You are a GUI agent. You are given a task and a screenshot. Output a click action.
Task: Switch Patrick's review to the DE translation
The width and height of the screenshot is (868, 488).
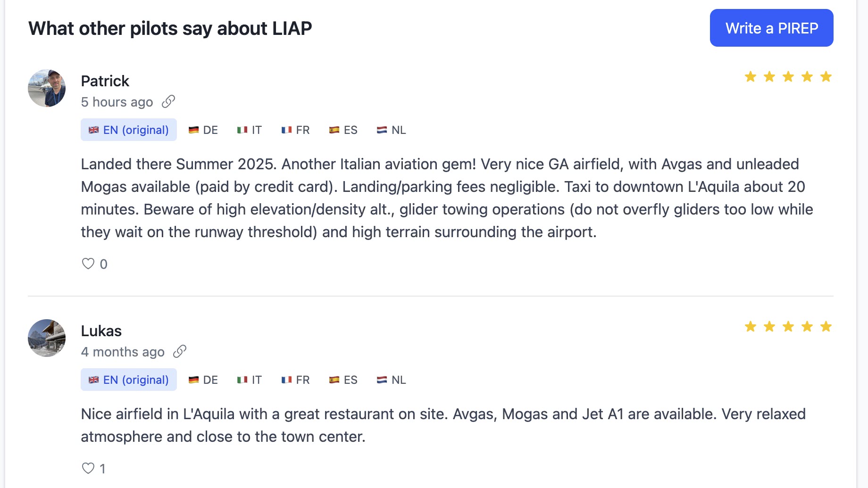coord(204,130)
